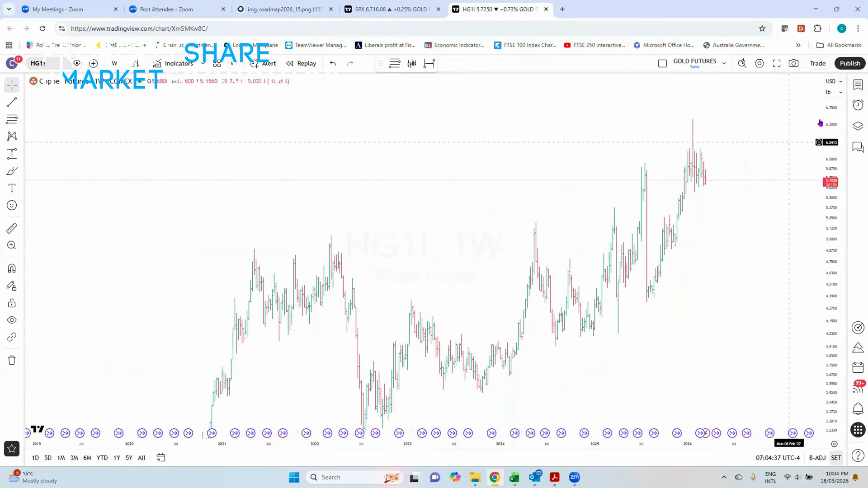Image resolution: width=868 pixels, height=488 pixels.
Task: Open the Windows Search box in taskbar
Action: pyautogui.click(x=355, y=477)
